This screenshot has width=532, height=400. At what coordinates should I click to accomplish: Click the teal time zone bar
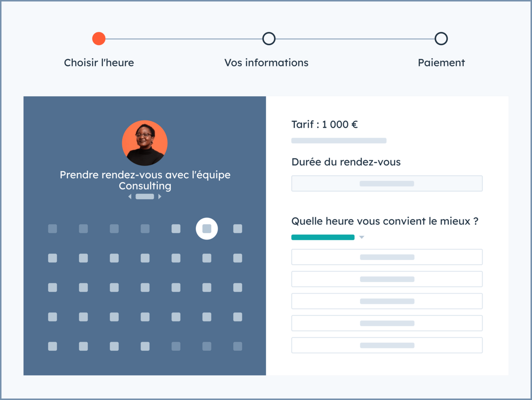[x=323, y=237]
